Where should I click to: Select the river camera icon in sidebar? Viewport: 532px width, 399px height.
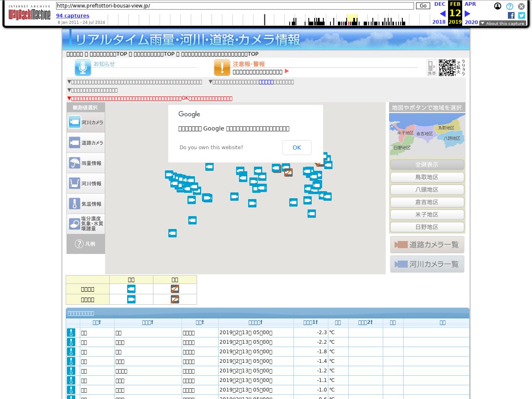74,122
